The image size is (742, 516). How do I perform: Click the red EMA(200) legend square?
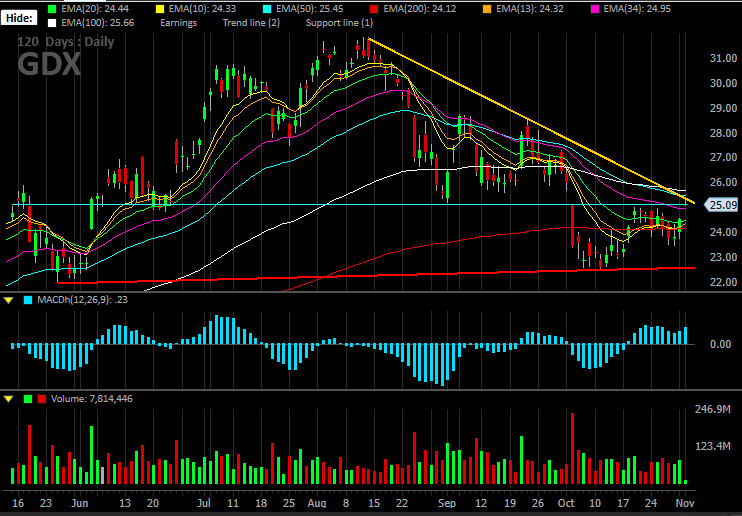374,9
